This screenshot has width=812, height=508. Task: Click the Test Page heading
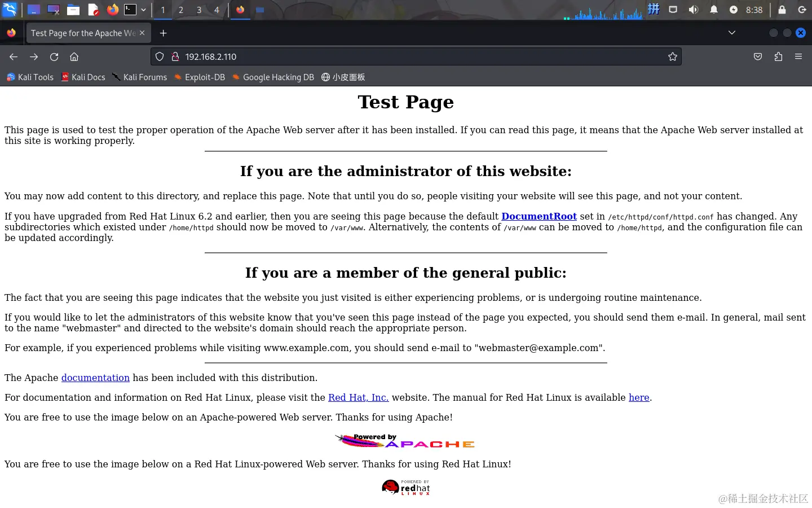pyautogui.click(x=406, y=102)
